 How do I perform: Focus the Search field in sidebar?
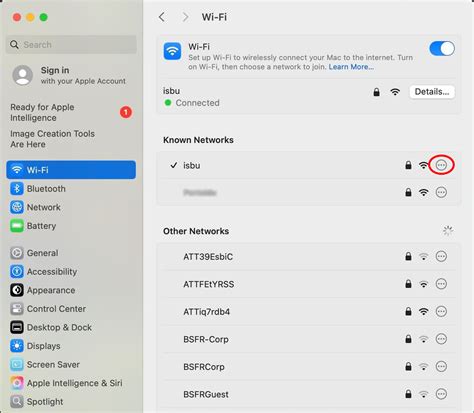pos(71,44)
